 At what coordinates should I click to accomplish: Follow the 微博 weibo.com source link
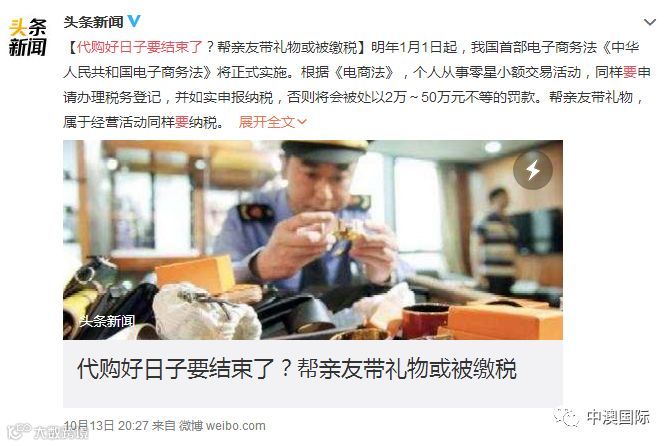pyautogui.click(x=222, y=425)
